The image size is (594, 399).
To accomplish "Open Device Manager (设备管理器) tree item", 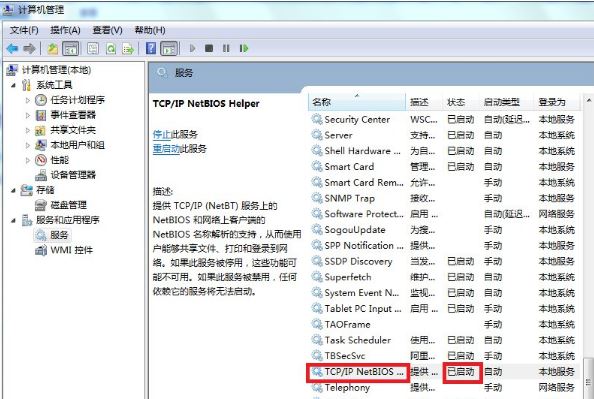I will click(73, 175).
